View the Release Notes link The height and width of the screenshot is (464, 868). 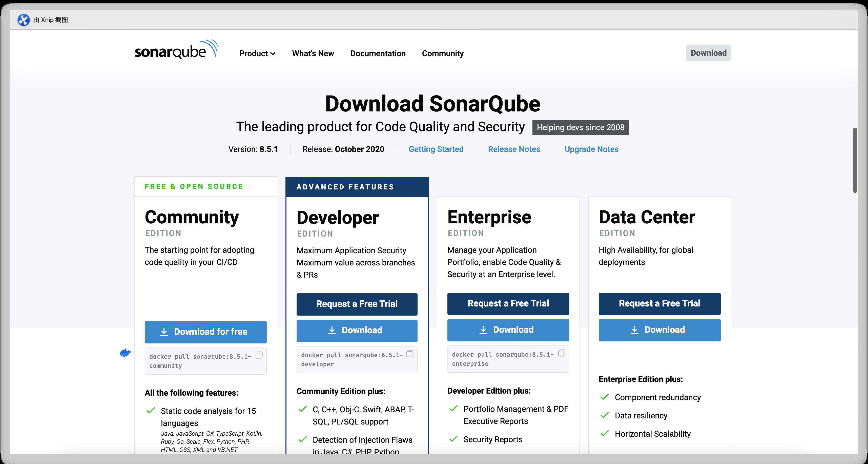coord(514,149)
